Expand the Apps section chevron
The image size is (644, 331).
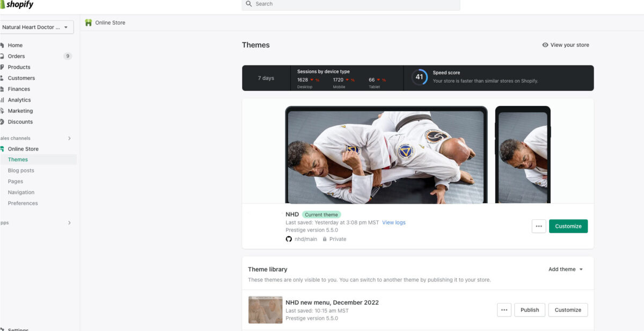coord(69,222)
